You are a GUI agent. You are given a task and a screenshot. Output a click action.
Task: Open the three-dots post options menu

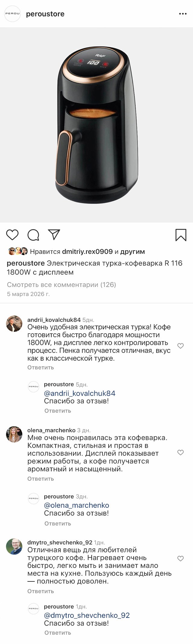coord(183,14)
